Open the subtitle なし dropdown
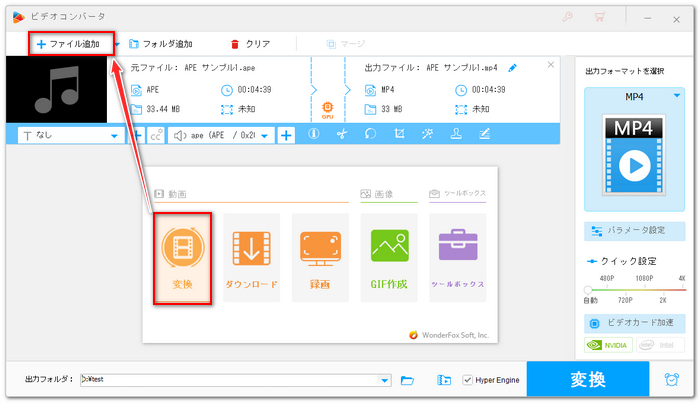This screenshot has height=403, width=700. point(71,135)
